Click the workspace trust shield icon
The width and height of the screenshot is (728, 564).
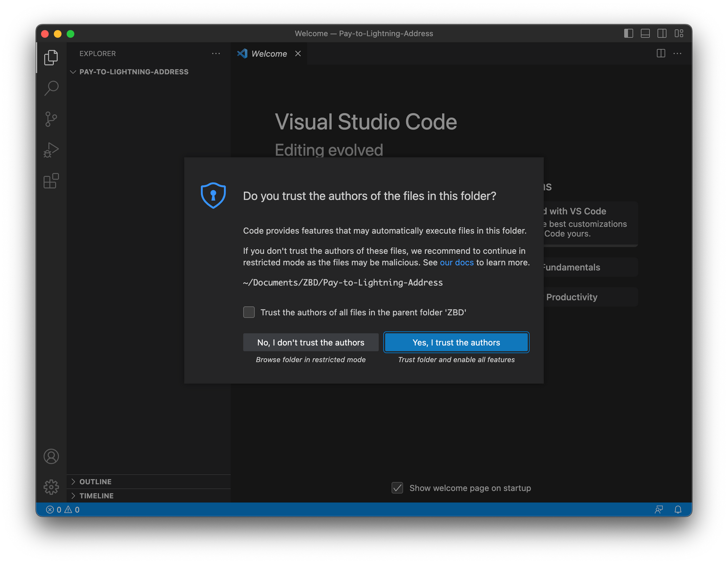tap(213, 196)
